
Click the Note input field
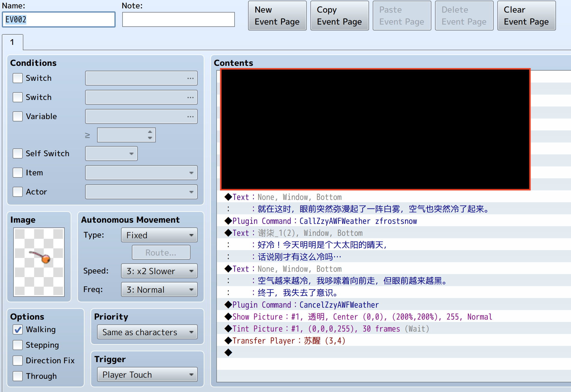click(179, 19)
